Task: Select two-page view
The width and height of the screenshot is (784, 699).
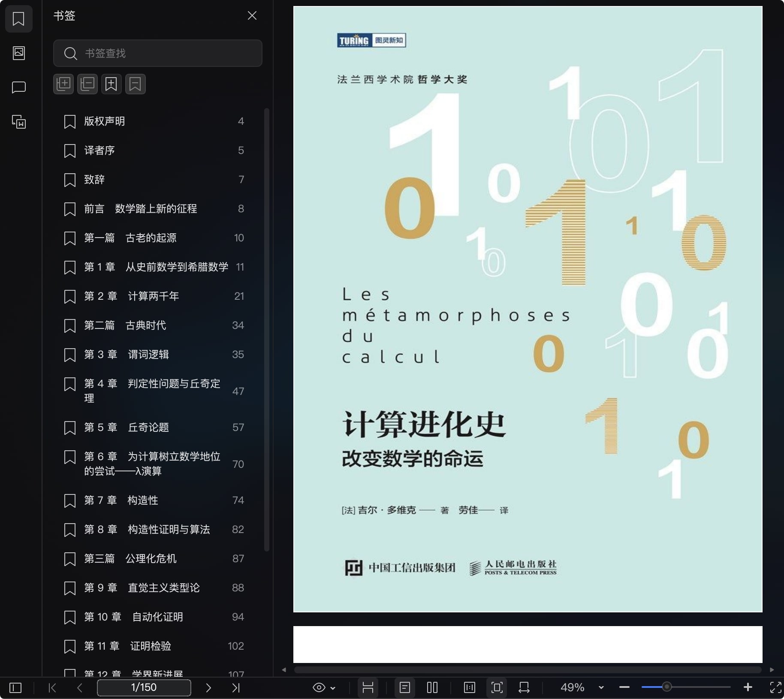Action: coord(432,687)
